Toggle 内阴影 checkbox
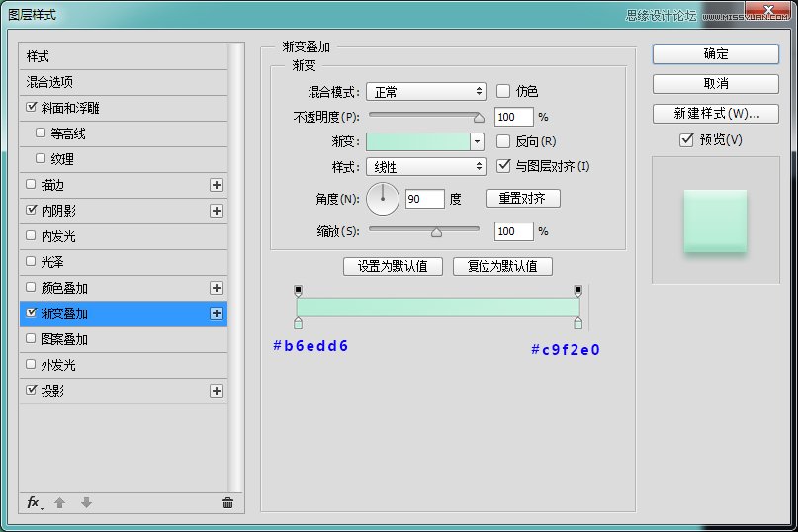 (31, 210)
